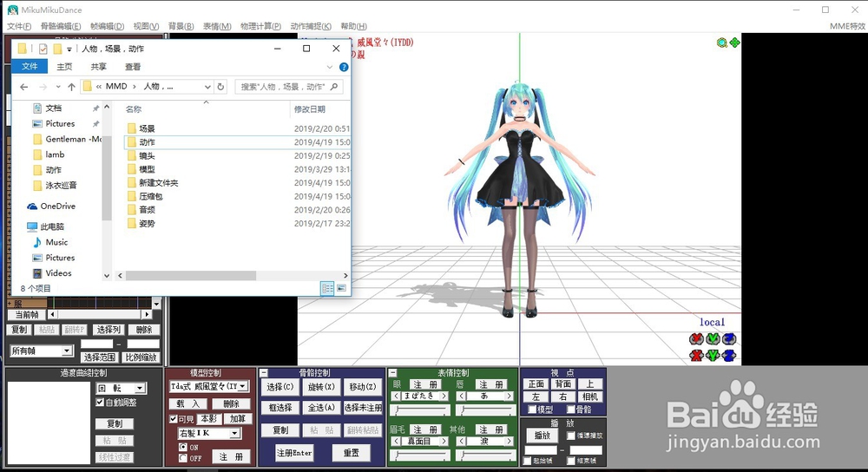Select the IK OFF radio button
Screen dimensions: 868x472
[x=183, y=458]
